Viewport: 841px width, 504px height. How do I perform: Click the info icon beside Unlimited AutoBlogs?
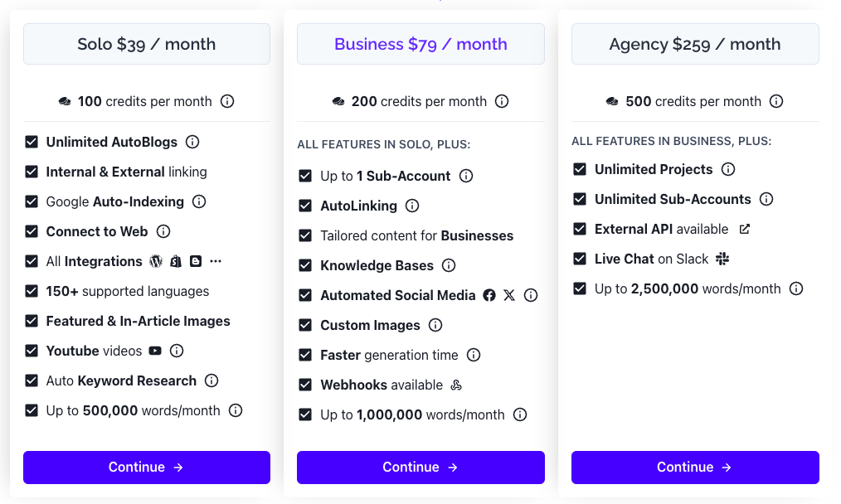[x=192, y=142]
